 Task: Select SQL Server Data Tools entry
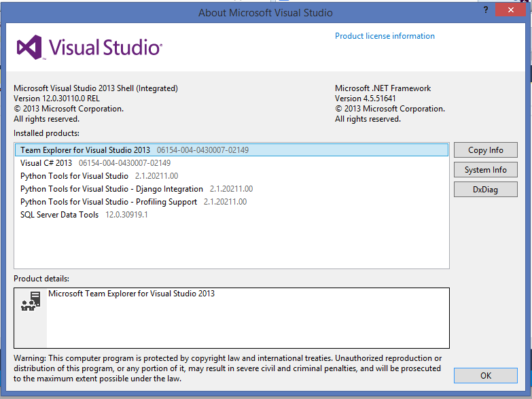point(232,215)
